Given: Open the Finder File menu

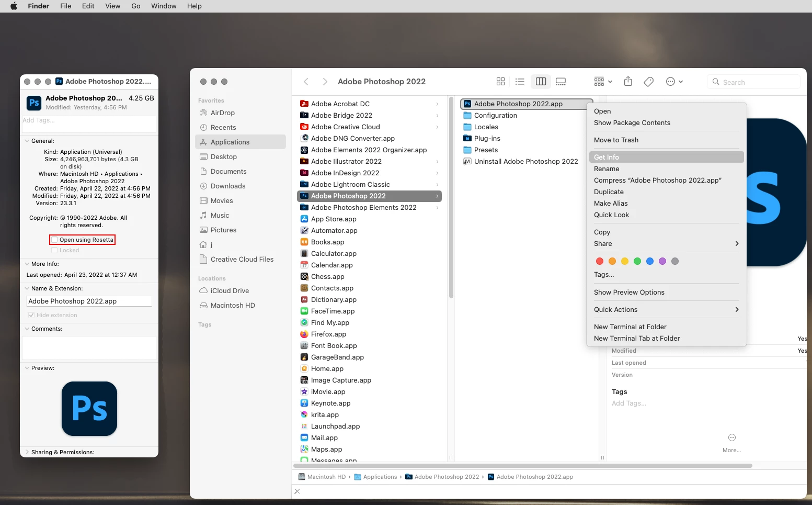Looking at the screenshot, I should pyautogui.click(x=65, y=6).
